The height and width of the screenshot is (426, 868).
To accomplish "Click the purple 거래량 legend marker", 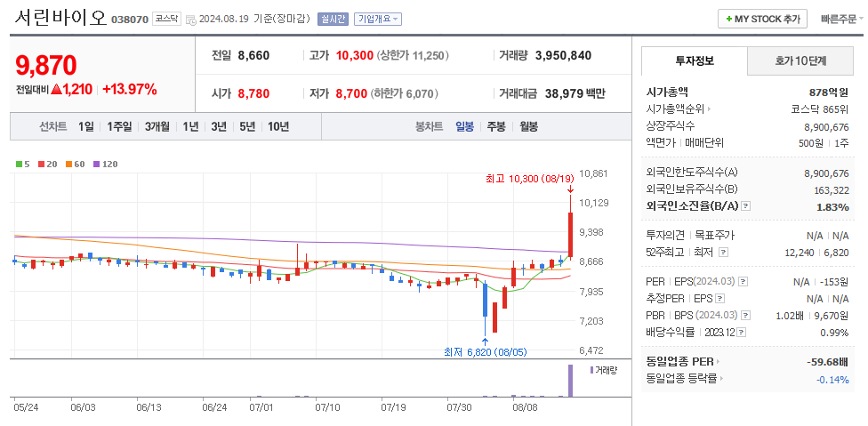I will click(591, 369).
